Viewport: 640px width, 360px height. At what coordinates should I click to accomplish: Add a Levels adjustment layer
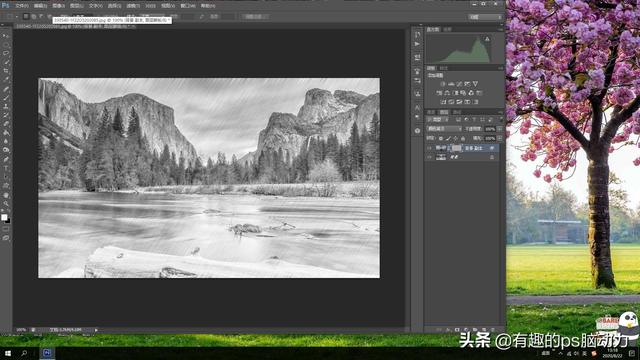(x=451, y=84)
